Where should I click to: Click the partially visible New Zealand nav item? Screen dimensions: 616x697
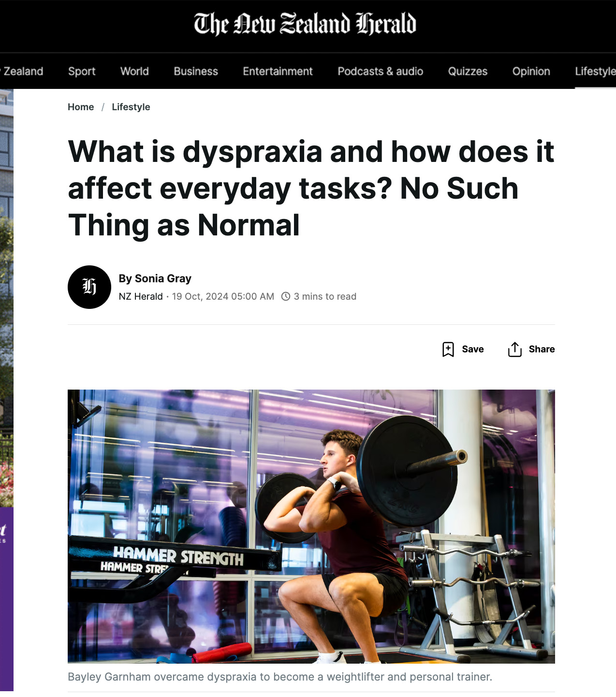[x=22, y=71]
